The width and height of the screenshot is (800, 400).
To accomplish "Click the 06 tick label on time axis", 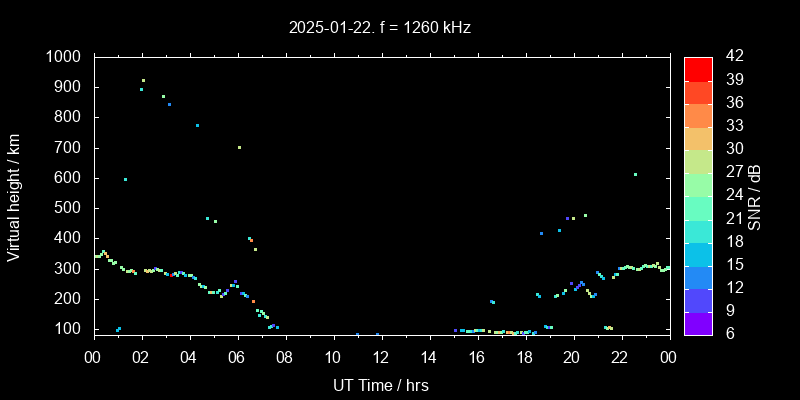I will [x=237, y=355].
